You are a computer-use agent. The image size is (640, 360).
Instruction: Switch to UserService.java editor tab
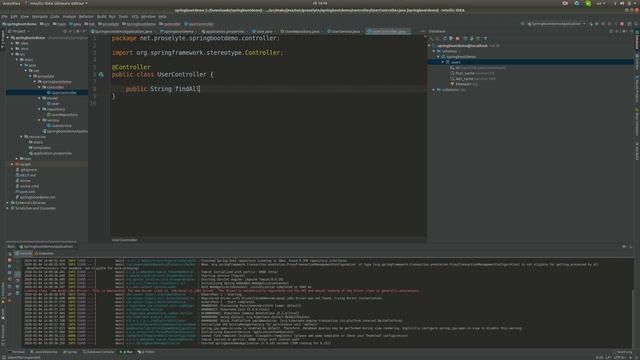[344, 31]
